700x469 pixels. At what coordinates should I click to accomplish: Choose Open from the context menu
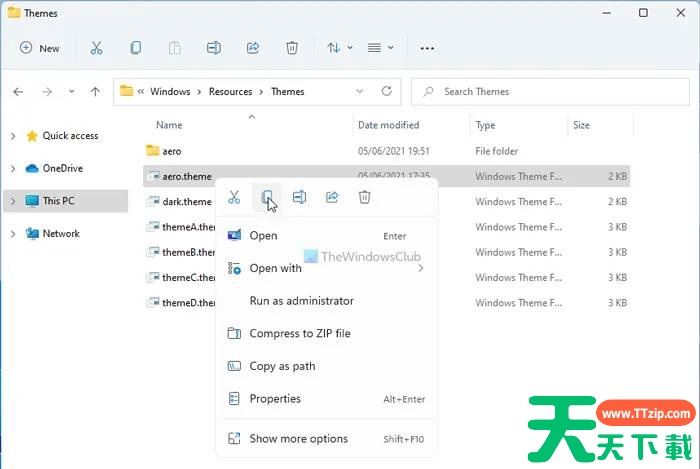coord(327,236)
